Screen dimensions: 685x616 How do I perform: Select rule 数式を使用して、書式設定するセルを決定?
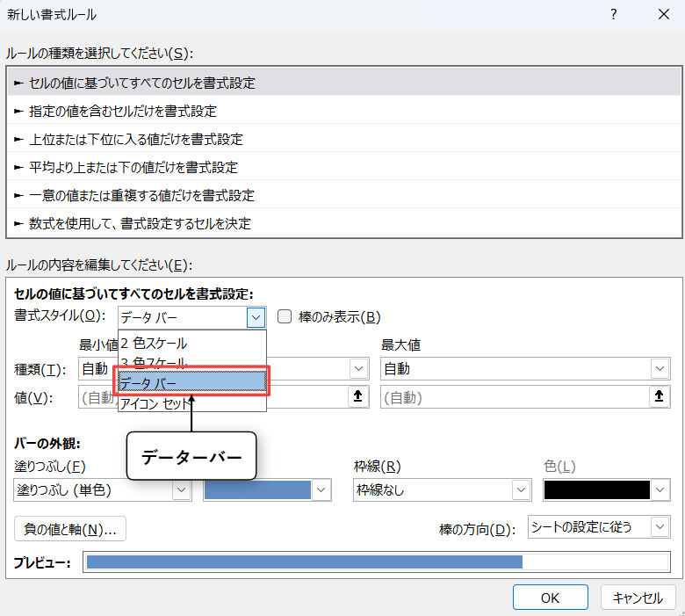click(x=140, y=223)
